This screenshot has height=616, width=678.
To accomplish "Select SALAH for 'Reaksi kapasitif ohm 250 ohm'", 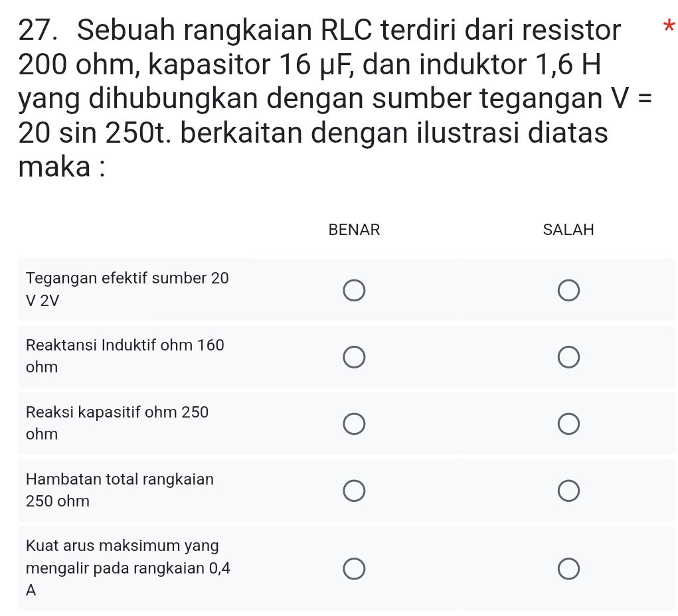I will 568,423.
